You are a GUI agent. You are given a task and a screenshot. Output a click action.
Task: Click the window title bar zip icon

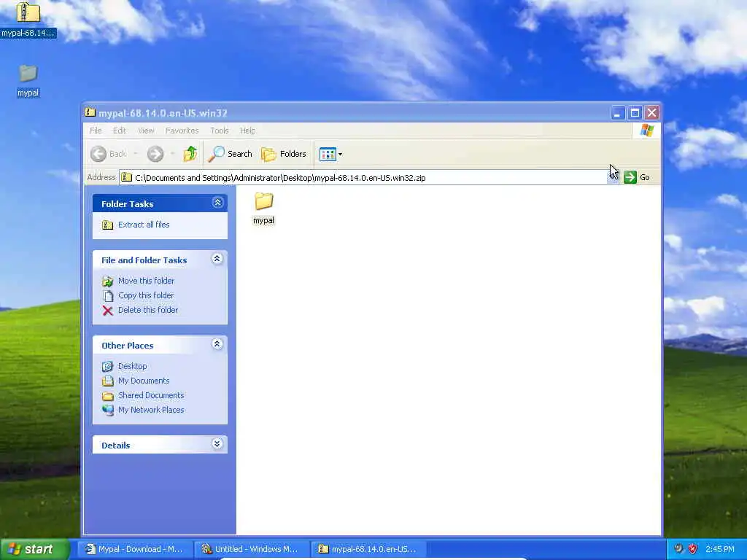tap(90, 112)
